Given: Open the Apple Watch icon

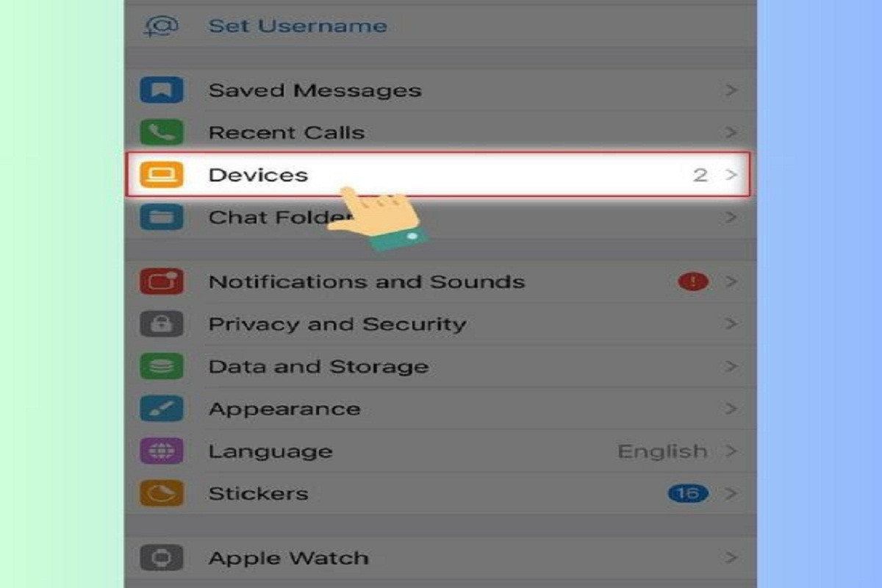Looking at the screenshot, I should tap(162, 558).
